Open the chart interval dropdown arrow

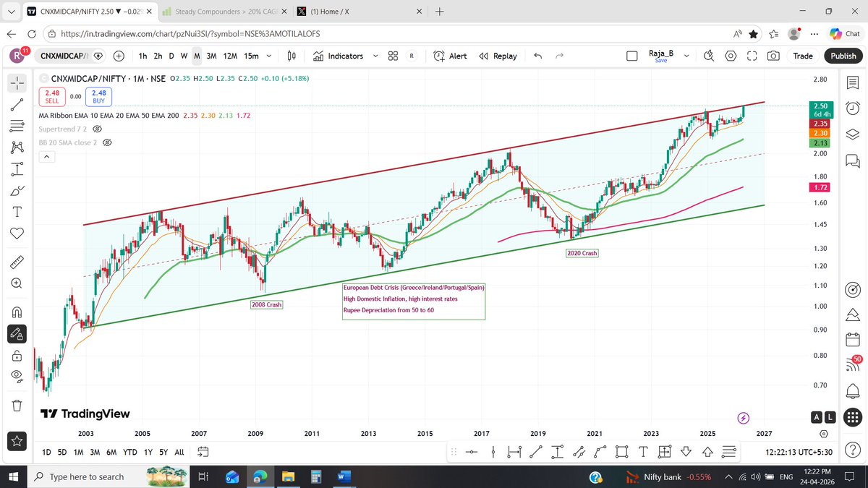click(x=268, y=56)
